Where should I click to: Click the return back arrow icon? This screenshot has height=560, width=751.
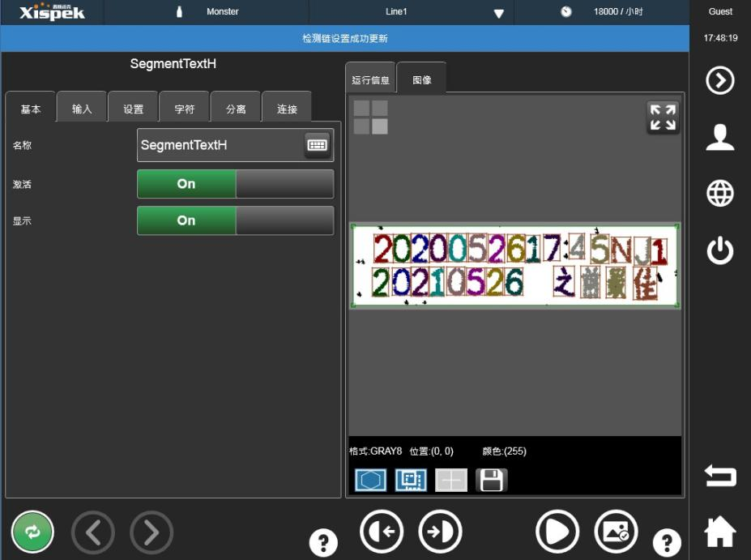click(720, 476)
